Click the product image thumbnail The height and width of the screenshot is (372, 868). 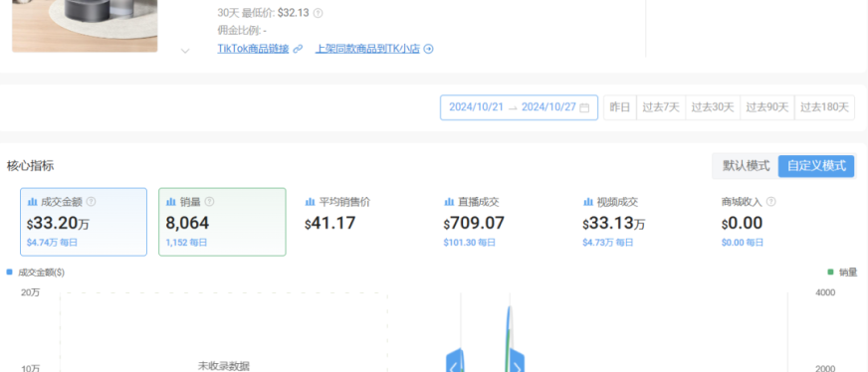pos(85,26)
